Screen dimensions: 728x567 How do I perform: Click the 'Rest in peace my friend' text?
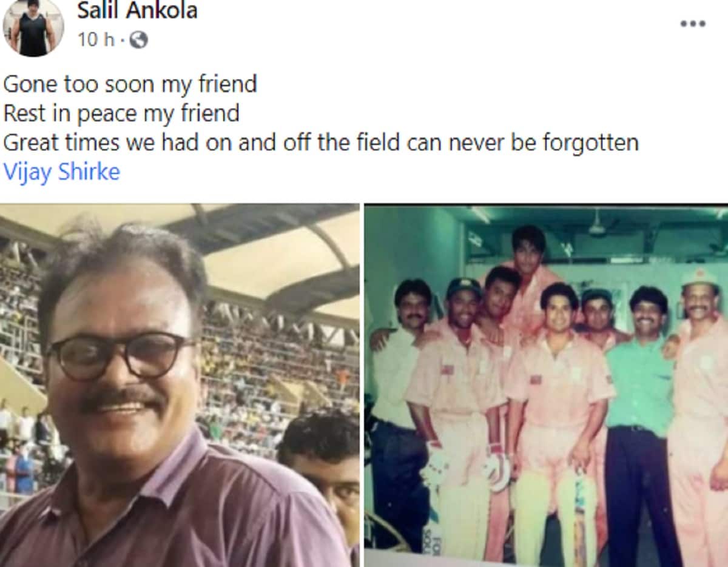coord(121,113)
